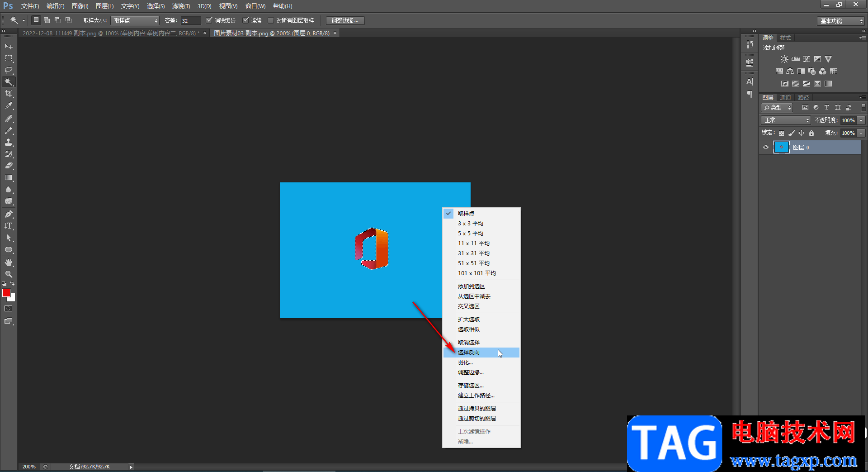The width and height of the screenshot is (868, 472).
Task: Choose 通过拷贝的图层 from context menu
Action: pos(481,408)
